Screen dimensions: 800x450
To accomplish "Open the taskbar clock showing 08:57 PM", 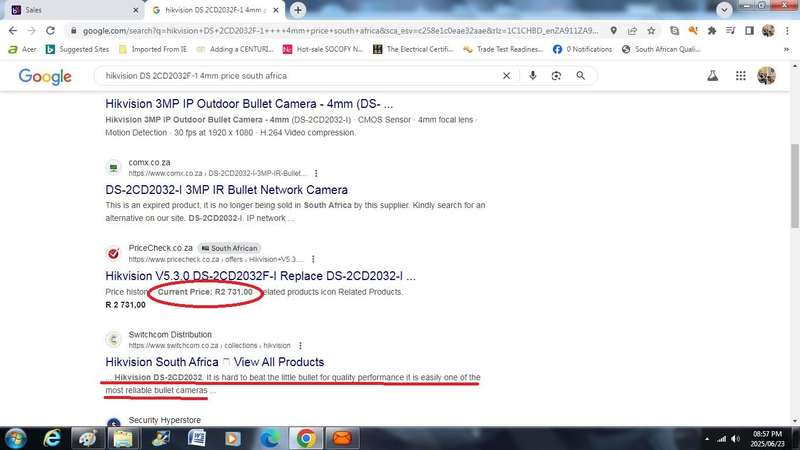I will tap(767, 439).
